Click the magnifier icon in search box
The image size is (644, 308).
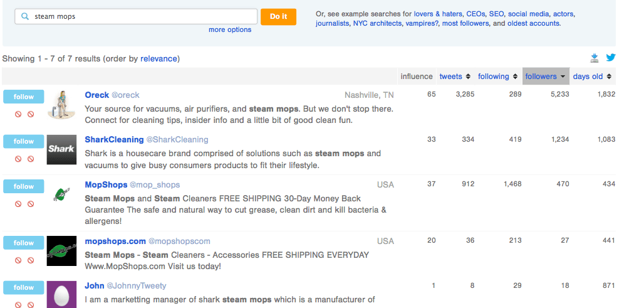pyautogui.click(x=25, y=16)
